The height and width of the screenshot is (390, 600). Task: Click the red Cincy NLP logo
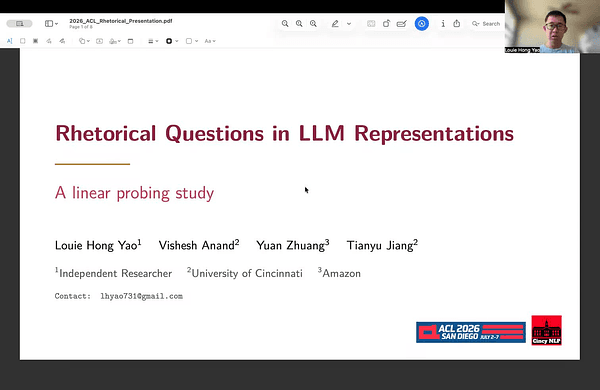pyautogui.click(x=546, y=330)
